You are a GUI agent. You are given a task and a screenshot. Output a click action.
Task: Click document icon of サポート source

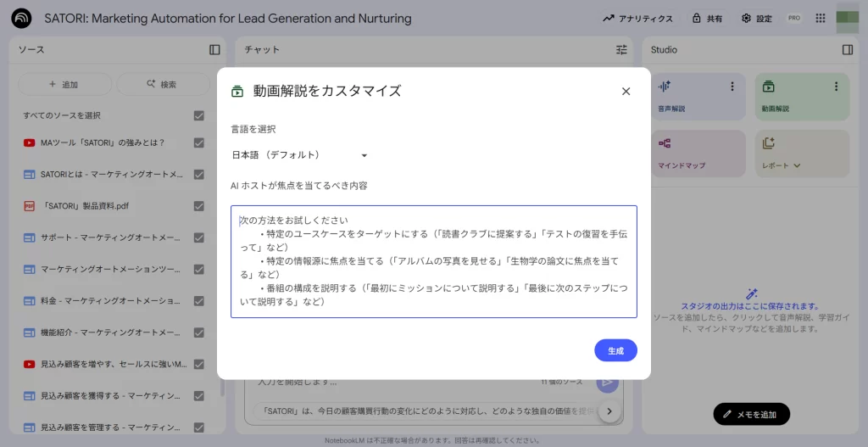(x=30, y=237)
